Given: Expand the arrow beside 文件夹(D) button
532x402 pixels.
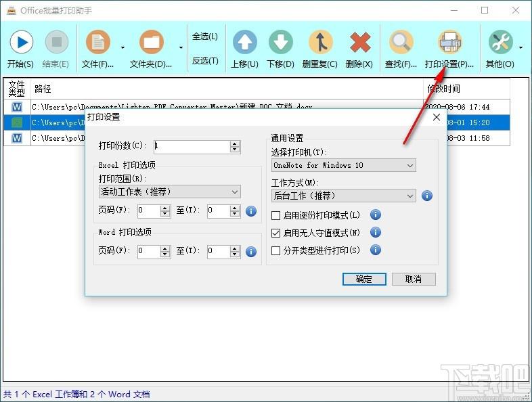Looking at the screenshot, I should [x=181, y=47].
